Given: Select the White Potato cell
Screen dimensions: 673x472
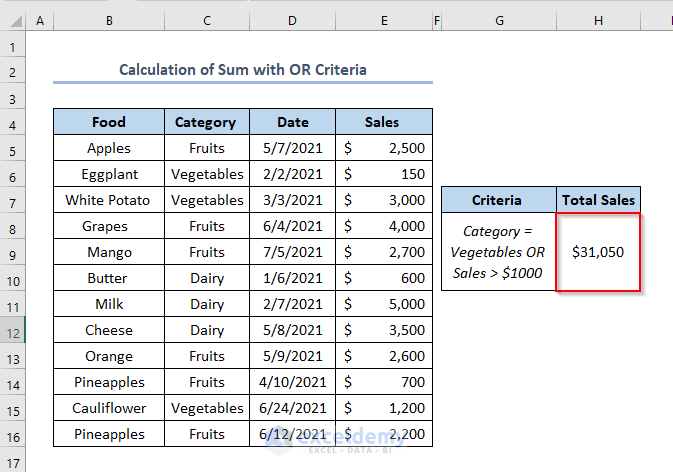Looking at the screenshot, I should point(108,200).
